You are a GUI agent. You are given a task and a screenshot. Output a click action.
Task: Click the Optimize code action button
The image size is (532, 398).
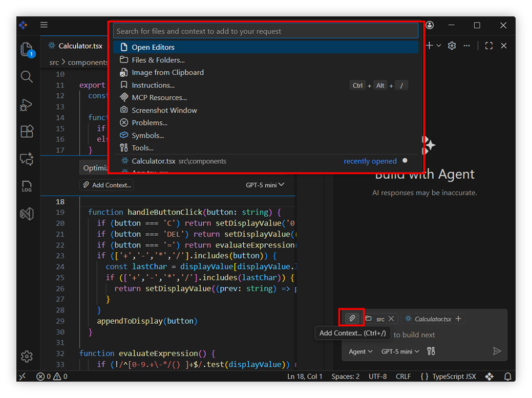[x=94, y=167]
